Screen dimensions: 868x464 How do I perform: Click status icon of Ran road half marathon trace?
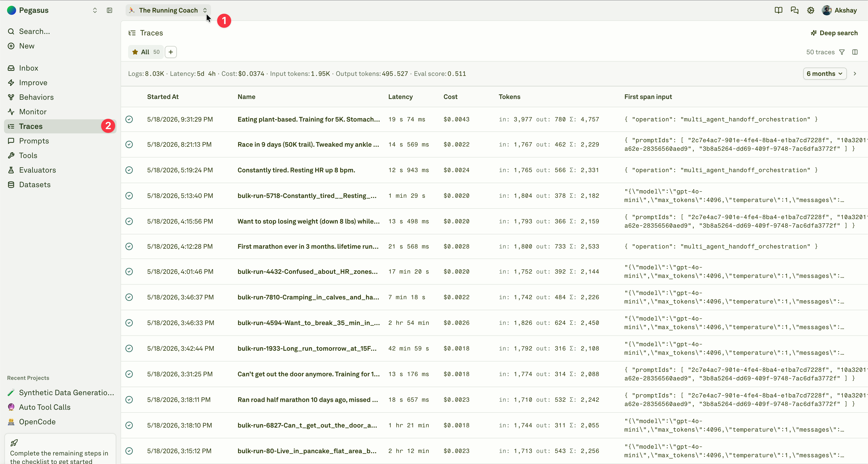(129, 400)
